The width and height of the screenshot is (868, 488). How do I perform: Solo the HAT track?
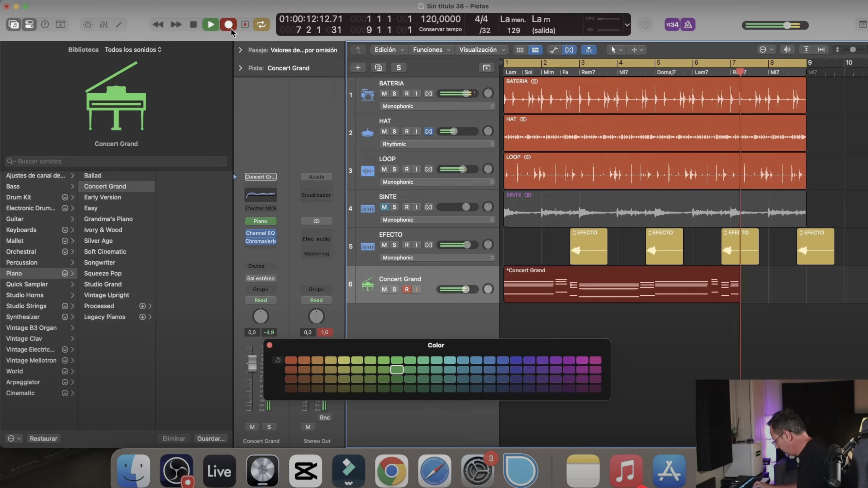[394, 131]
